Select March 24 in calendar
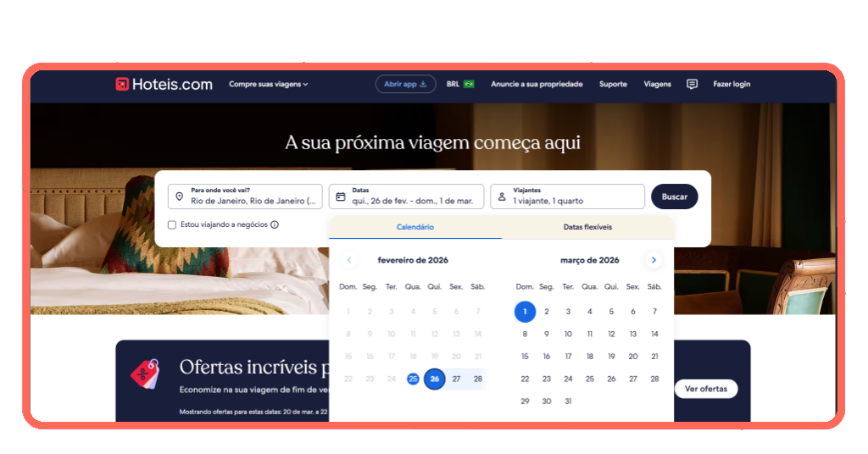 (x=568, y=379)
